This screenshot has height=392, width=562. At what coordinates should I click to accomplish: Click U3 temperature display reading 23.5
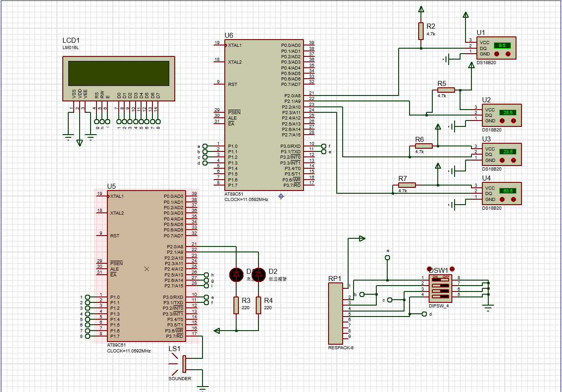(x=507, y=151)
